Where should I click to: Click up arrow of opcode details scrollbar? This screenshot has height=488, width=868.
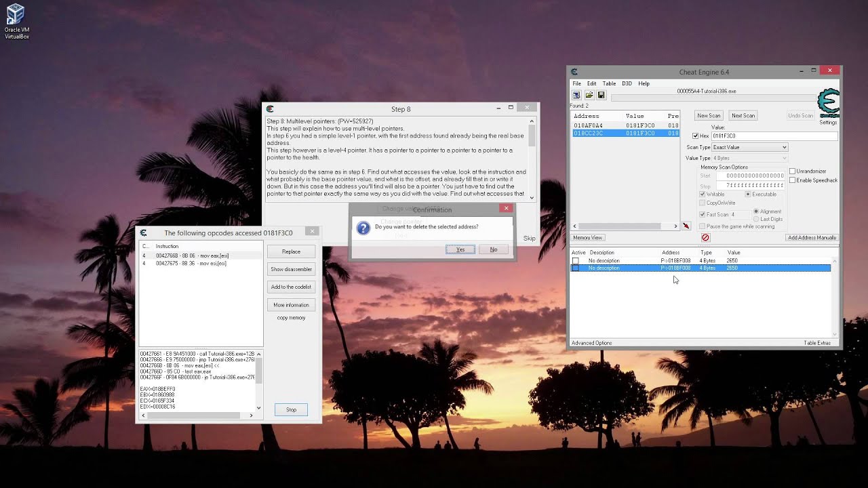tap(258, 354)
